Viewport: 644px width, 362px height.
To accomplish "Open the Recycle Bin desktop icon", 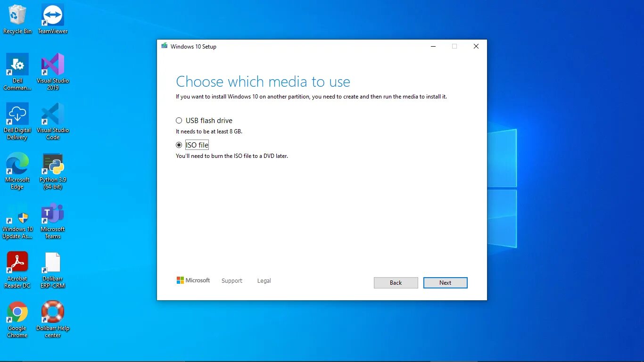I will click(x=17, y=19).
